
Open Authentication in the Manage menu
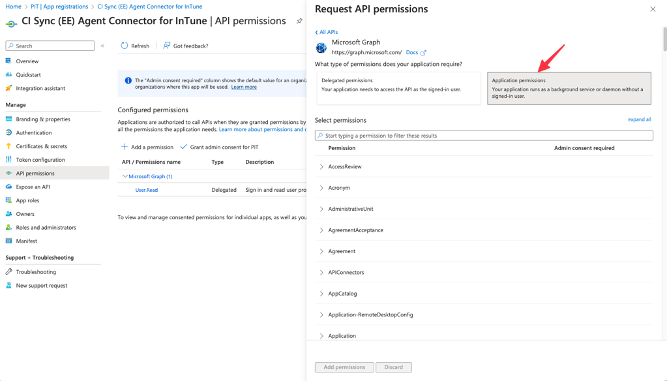pyautogui.click(x=34, y=132)
